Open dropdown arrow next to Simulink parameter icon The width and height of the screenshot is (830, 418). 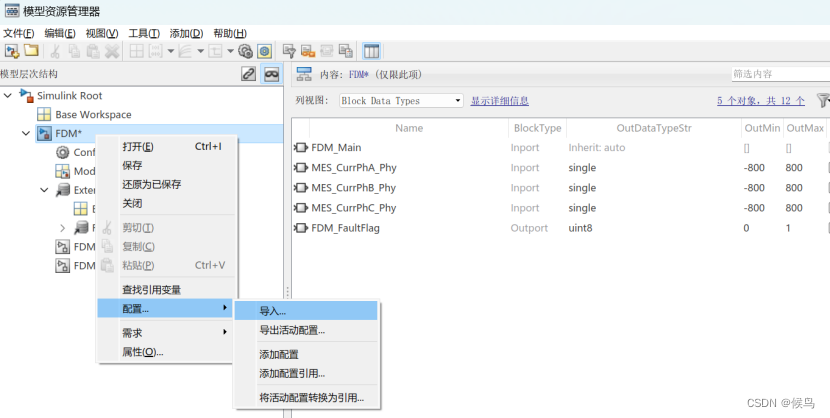170,51
